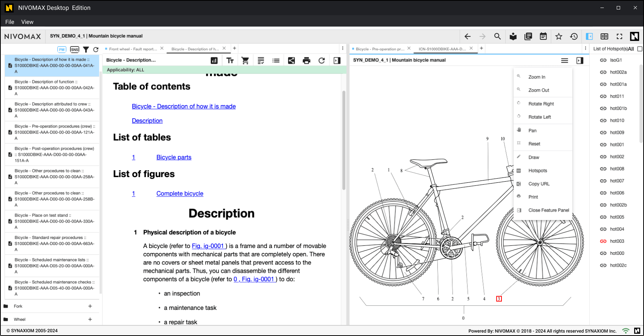Refresh the sidebar publication list
The height and width of the screenshot is (336, 644).
(96, 49)
